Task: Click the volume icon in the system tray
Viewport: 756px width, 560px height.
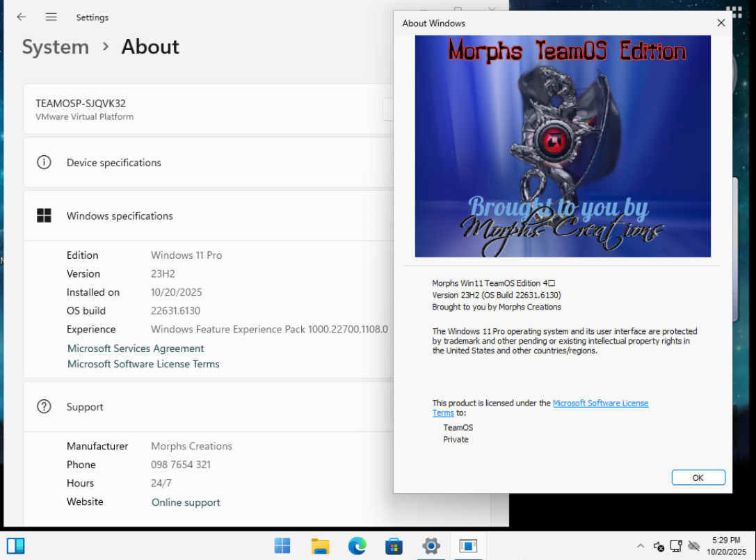Action: click(x=659, y=546)
